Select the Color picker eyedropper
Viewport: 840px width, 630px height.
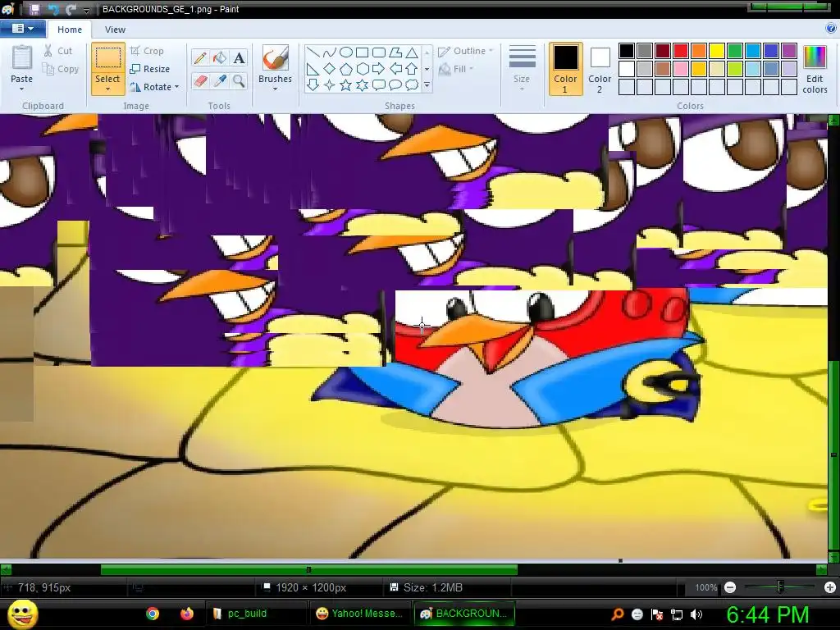[x=220, y=81]
